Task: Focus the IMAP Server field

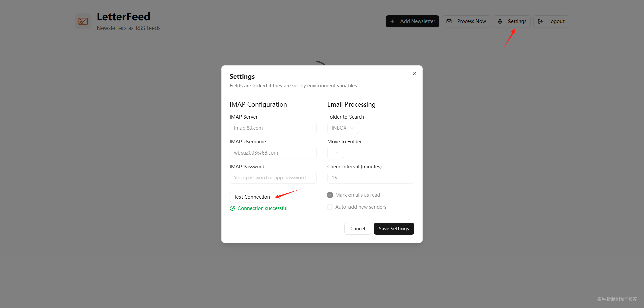Action: tap(273, 128)
